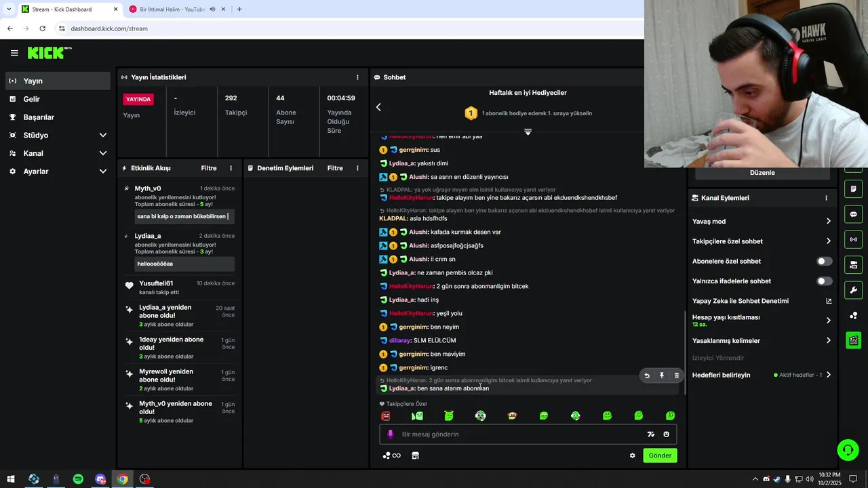Reply to the highlighted Lydiaa_a message
This screenshot has width=868, height=488.
[x=646, y=375]
